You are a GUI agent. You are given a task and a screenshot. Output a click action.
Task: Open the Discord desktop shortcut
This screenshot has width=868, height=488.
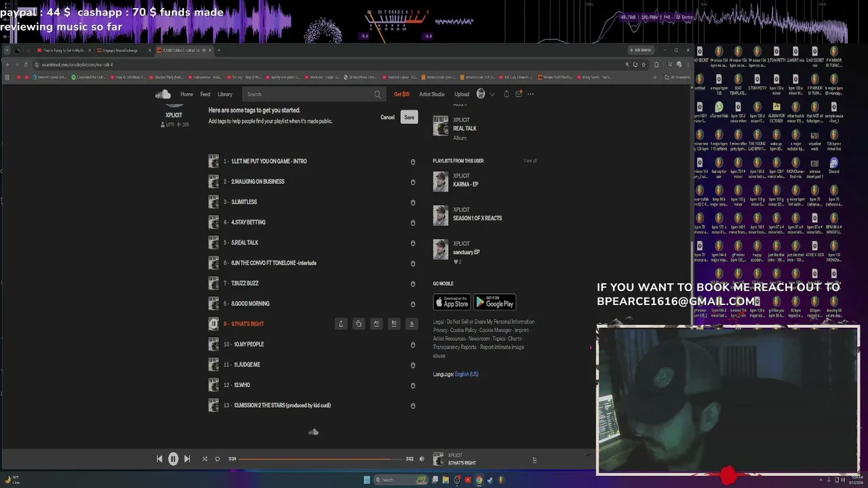[x=834, y=165]
